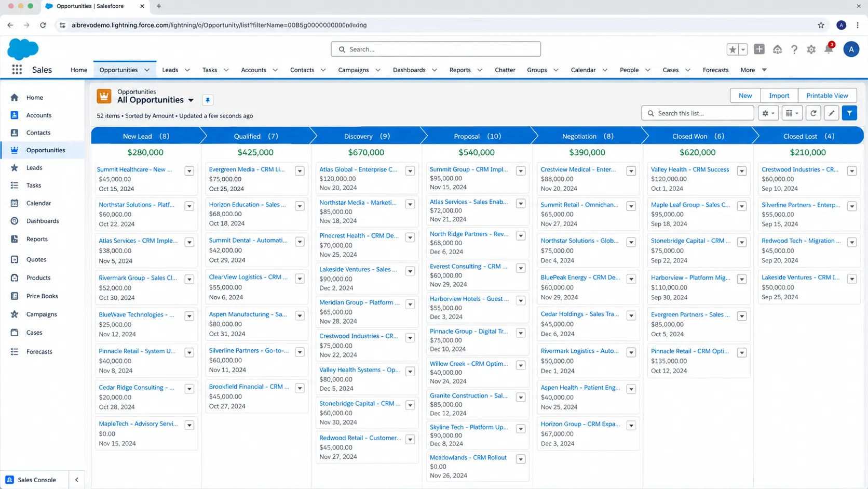
Task: Click the Favorites star icon in header
Action: (733, 49)
